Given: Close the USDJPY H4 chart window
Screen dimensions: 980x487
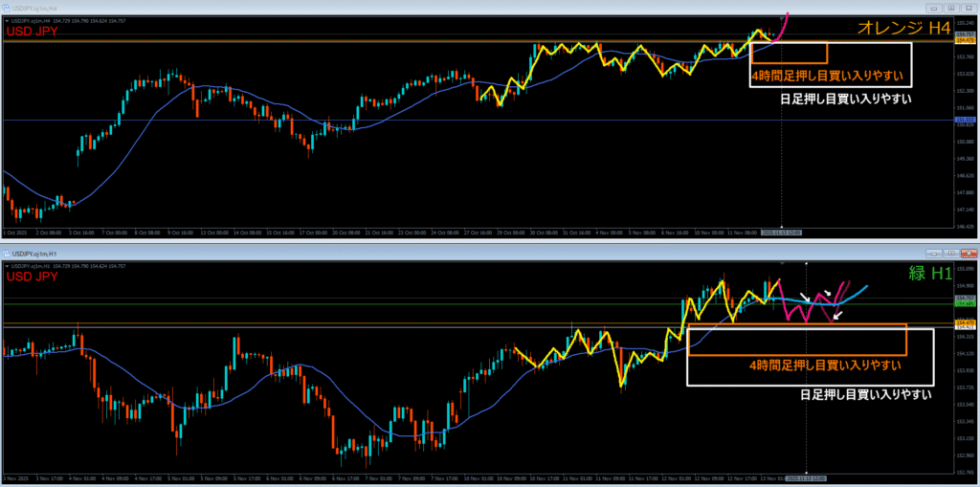Looking at the screenshot, I should [x=969, y=9].
